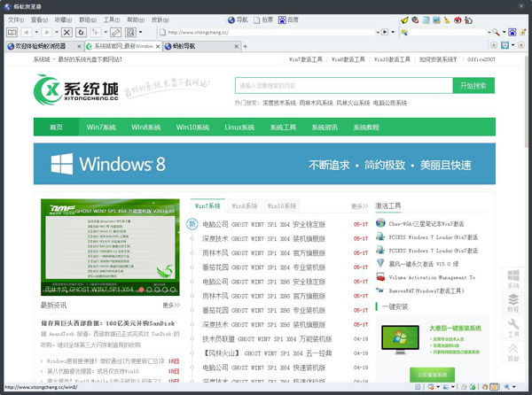The image size is (532, 395).
Task: Click the pencil highlight icon at far right
Action: pos(523,32)
